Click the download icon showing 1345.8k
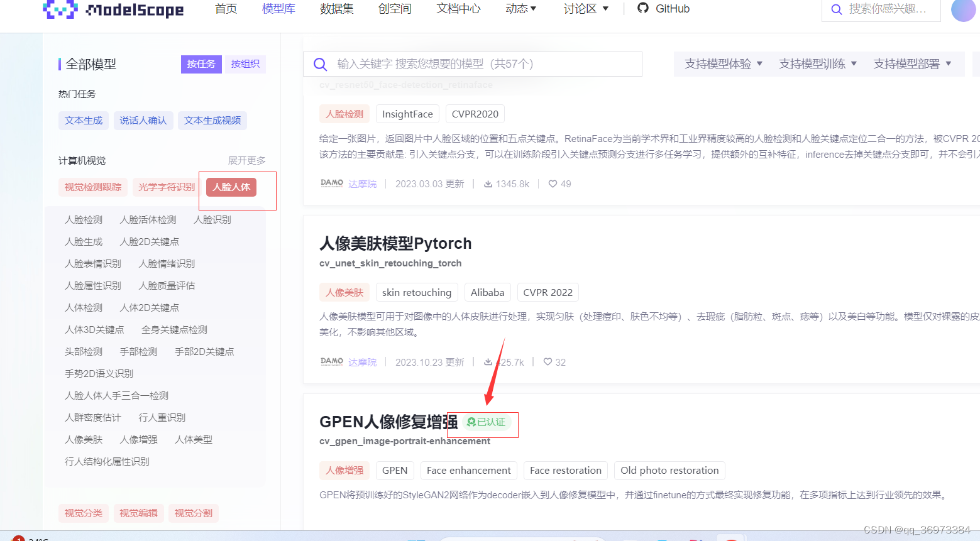The height and width of the screenshot is (541, 980). click(x=488, y=184)
